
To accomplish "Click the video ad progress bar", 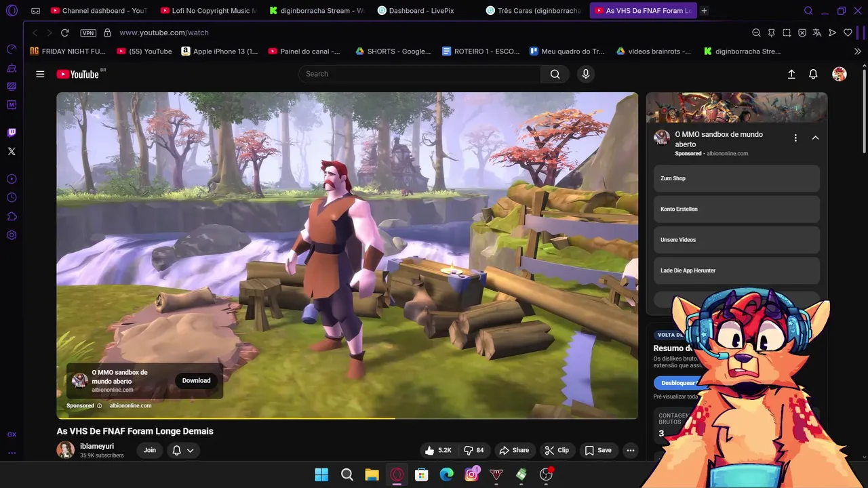I will coord(347,418).
